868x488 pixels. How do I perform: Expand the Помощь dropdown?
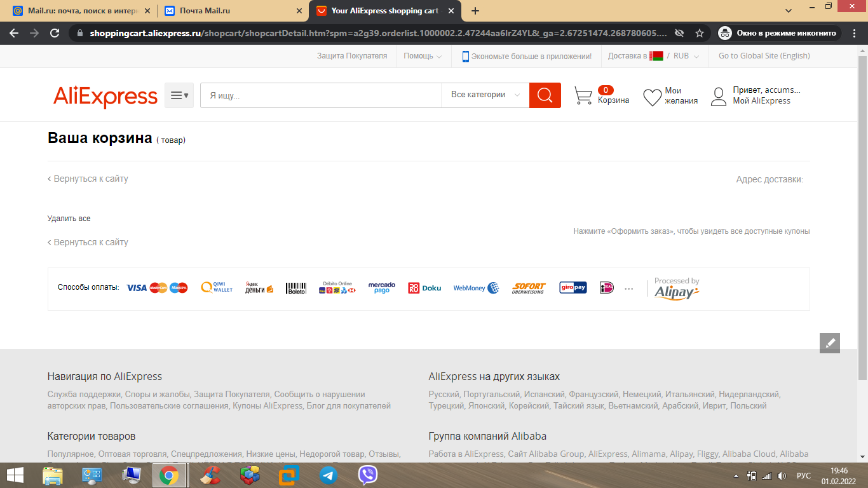coord(423,56)
